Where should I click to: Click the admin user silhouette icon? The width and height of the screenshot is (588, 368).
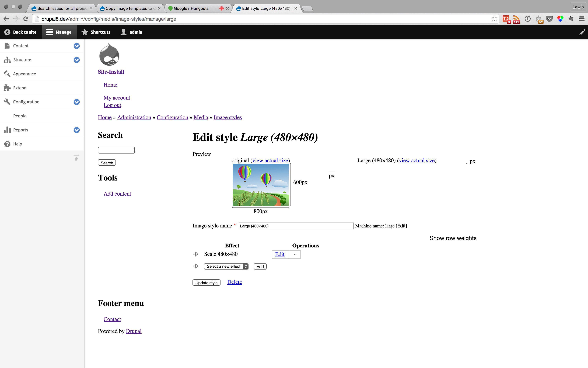tap(123, 32)
